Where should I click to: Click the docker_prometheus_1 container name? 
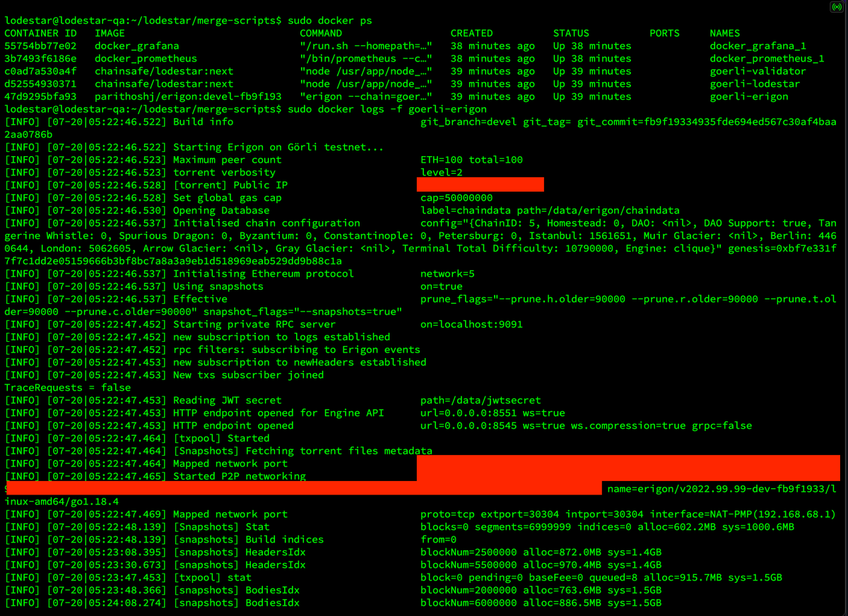coord(767,59)
